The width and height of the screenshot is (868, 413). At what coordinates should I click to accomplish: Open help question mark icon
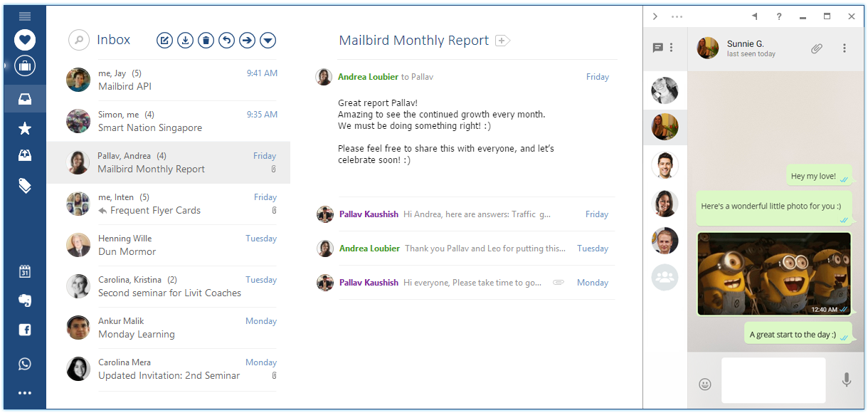pos(779,16)
